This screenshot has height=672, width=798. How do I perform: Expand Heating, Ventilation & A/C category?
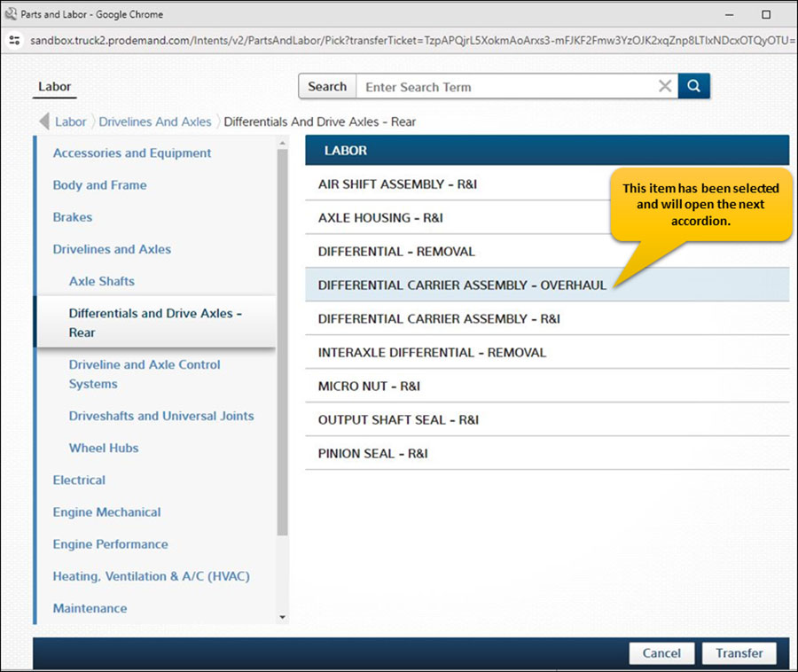[x=151, y=576]
